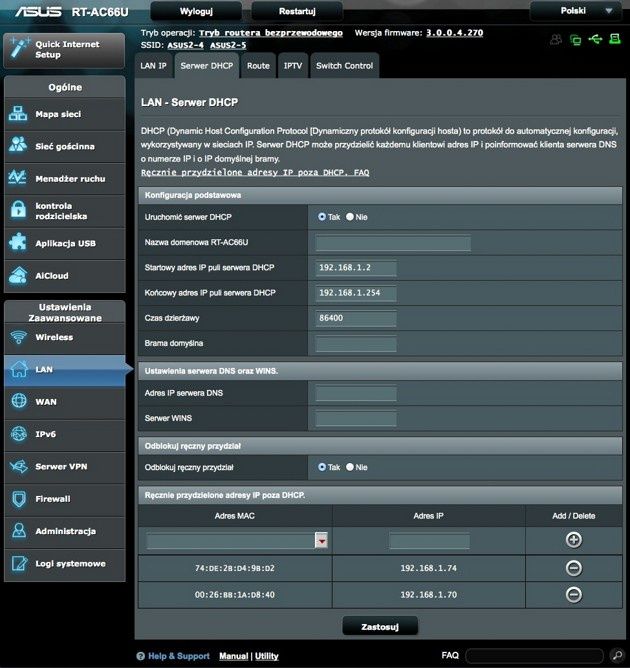Disable DHCP server with Nie radio
Screen dimensions: 630x668
pyautogui.click(x=350, y=217)
